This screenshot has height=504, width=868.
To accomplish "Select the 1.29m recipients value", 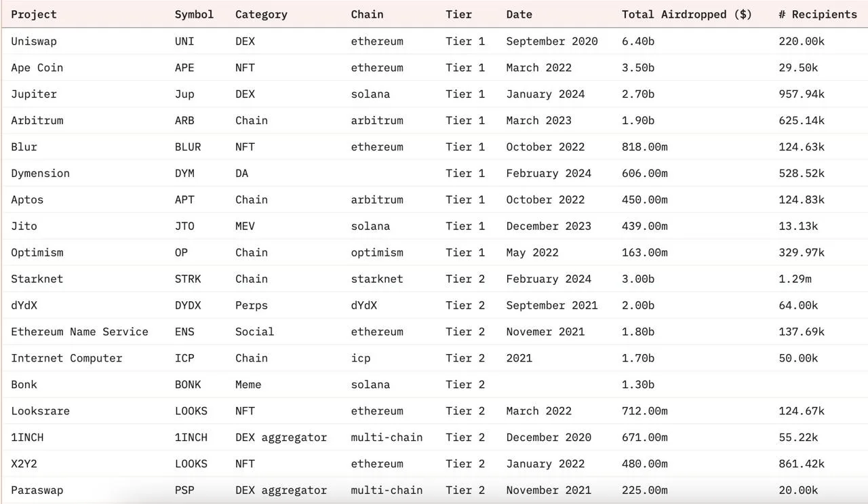I will pyautogui.click(x=795, y=279).
